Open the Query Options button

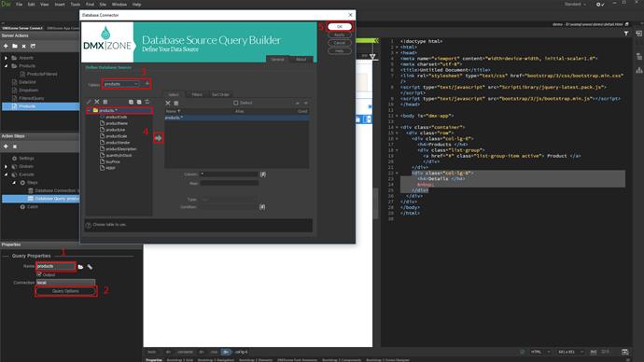click(x=65, y=291)
